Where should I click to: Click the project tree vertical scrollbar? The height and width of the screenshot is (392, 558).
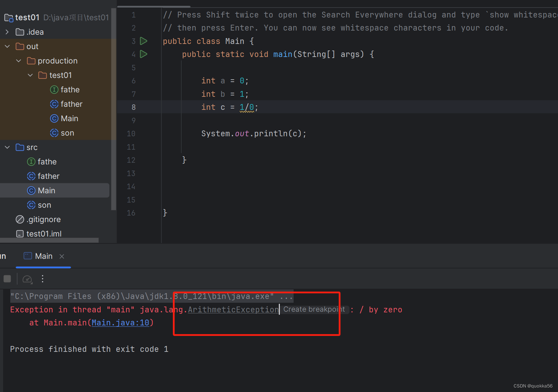click(x=114, y=109)
